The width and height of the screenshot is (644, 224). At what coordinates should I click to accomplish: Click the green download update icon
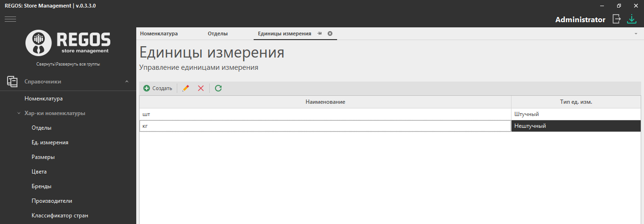[631, 19]
